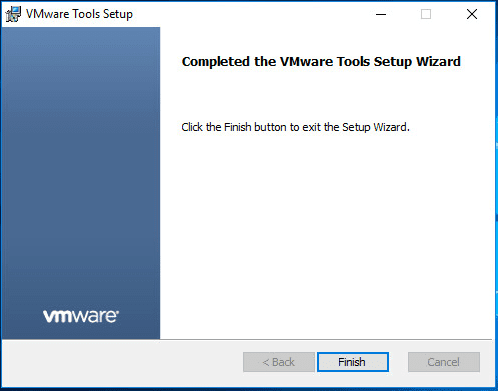Screen dimensions: 498x391
Task: Click the gap between Finish and Cancel buttons
Action: (x=398, y=362)
